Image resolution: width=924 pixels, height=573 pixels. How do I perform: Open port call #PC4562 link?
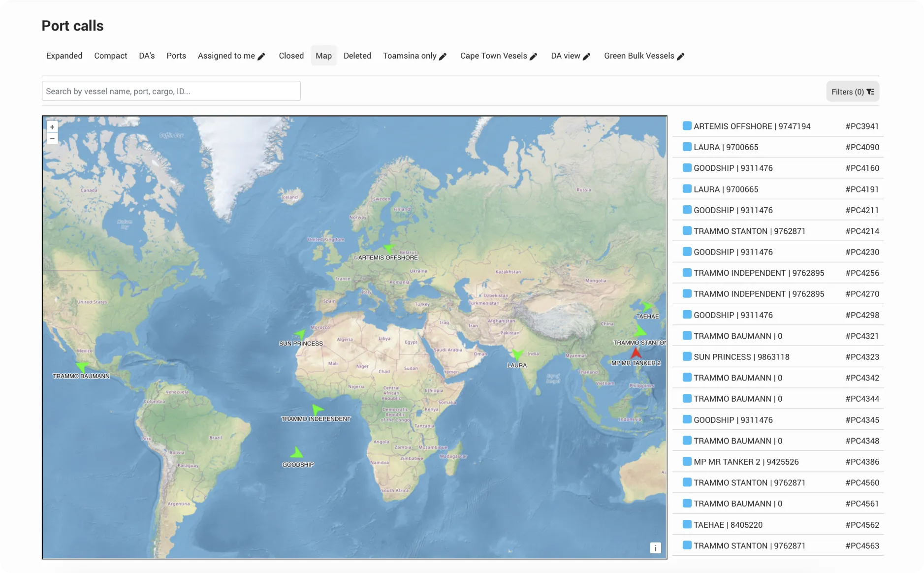pyautogui.click(x=862, y=525)
